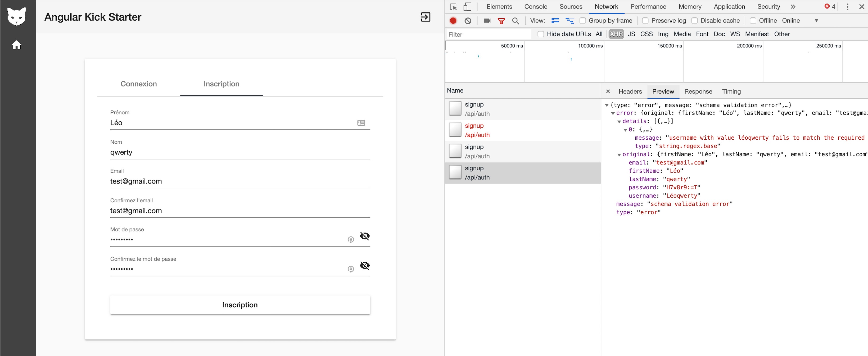Click the logout icon in header
This screenshot has height=356, width=868.
pyautogui.click(x=425, y=17)
